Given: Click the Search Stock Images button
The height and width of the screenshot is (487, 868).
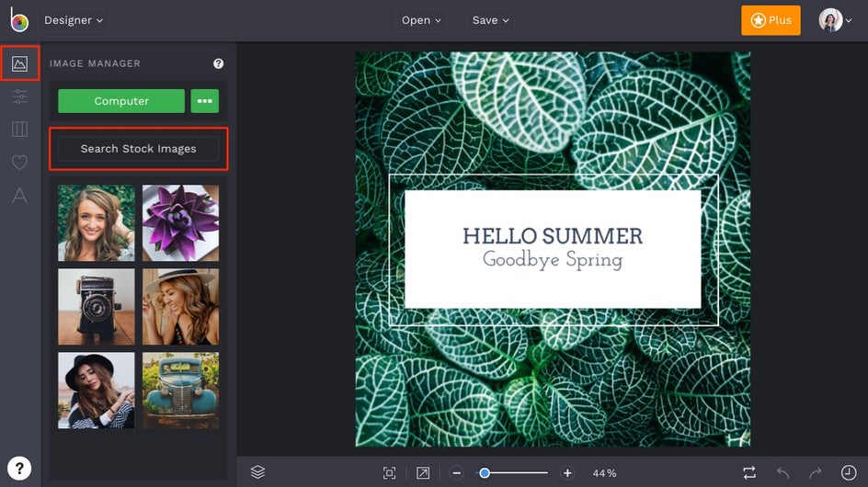Looking at the screenshot, I should 139,149.
